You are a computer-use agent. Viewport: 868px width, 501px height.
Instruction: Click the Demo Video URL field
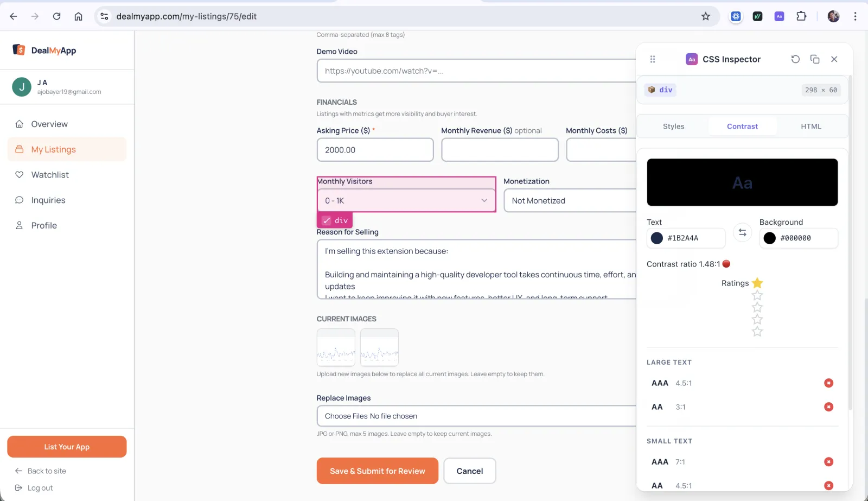[476, 71]
